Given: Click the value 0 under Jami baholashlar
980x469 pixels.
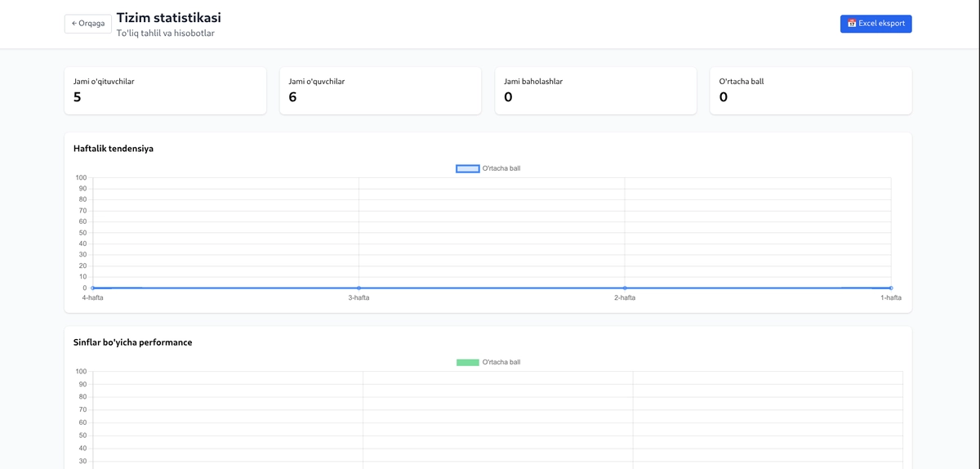Looking at the screenshot, I should (508, 97).
